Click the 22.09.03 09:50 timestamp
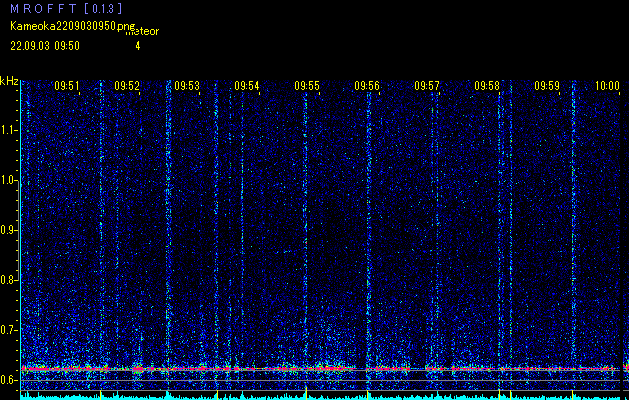The height and width of the screenshot is (400, 629). click(x=45, y=46)
